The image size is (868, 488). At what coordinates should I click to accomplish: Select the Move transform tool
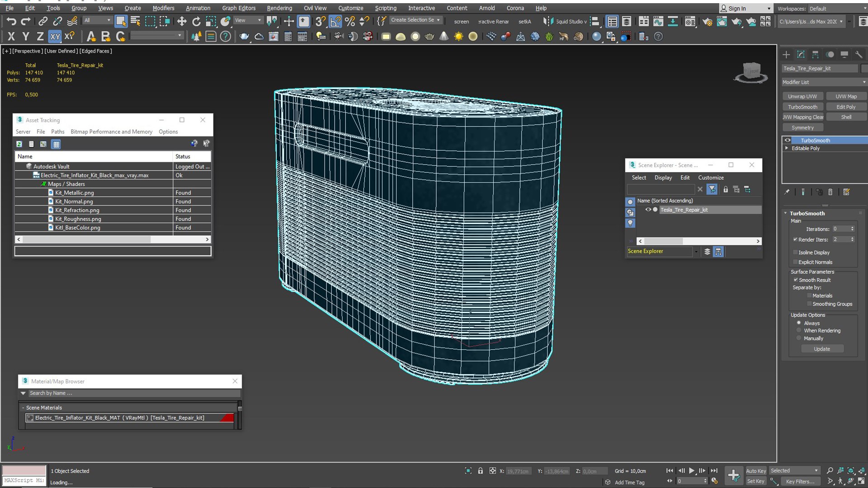[x=182, y=21]
